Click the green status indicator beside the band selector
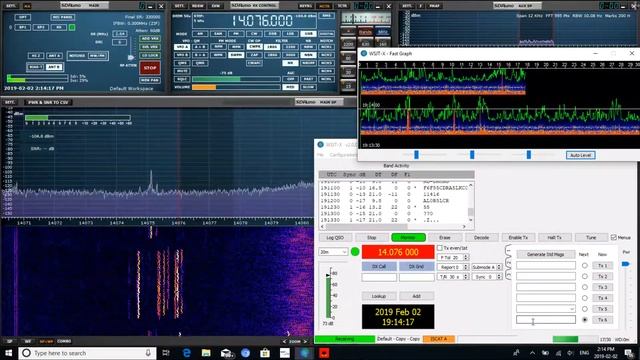The height and width of the screenshot is (360, 640). 355,252
